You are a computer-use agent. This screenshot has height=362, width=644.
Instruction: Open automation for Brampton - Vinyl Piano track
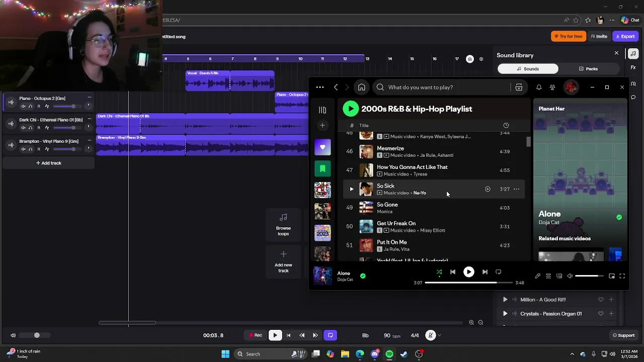(x=47, y=149)
